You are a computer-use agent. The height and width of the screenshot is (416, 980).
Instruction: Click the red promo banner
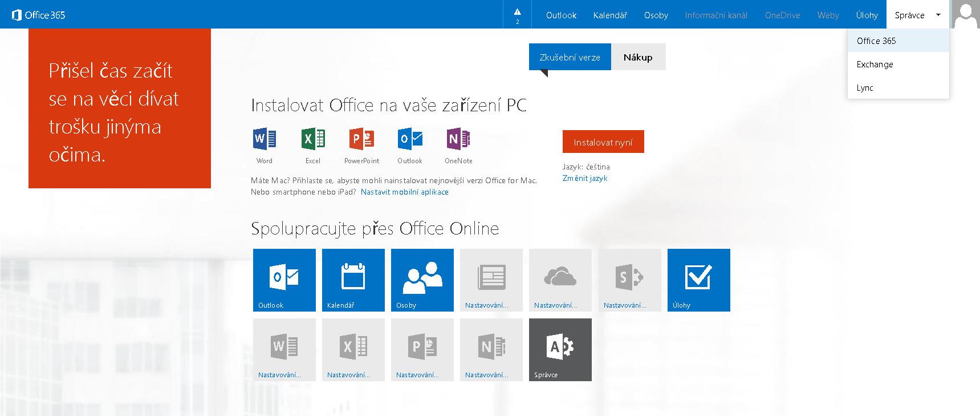pos(120,108)
